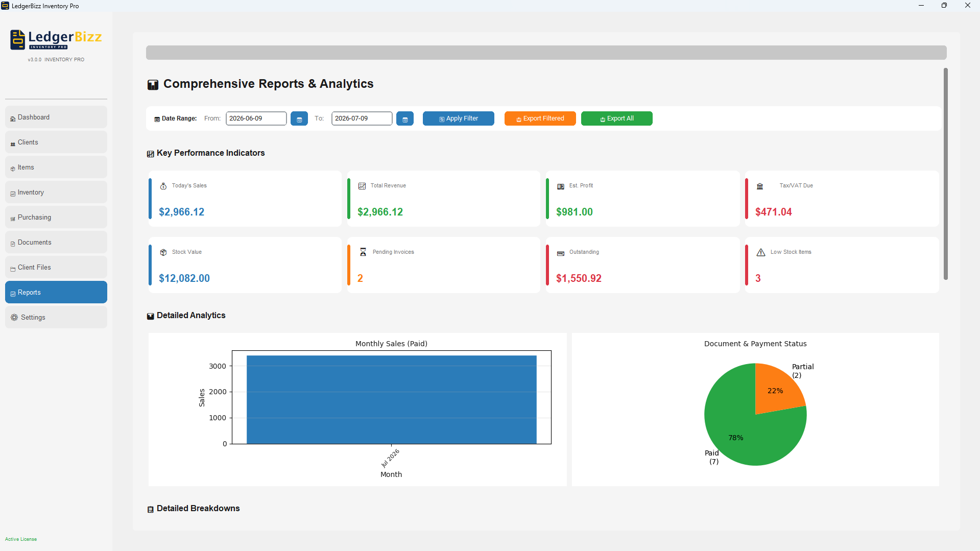
Task: Click the Tax/VAT Due value $471.04
Action: tap(774, 212)
